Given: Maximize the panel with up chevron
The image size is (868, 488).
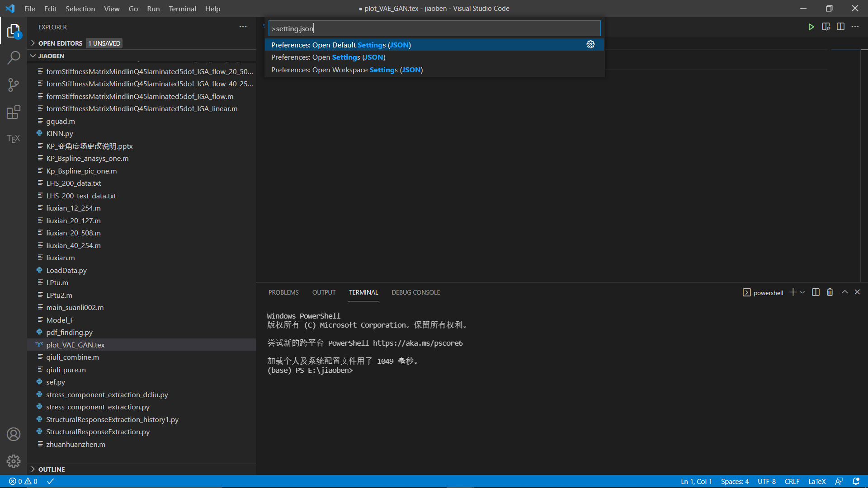Looking at the screenshot, I should tap(844, 292).
